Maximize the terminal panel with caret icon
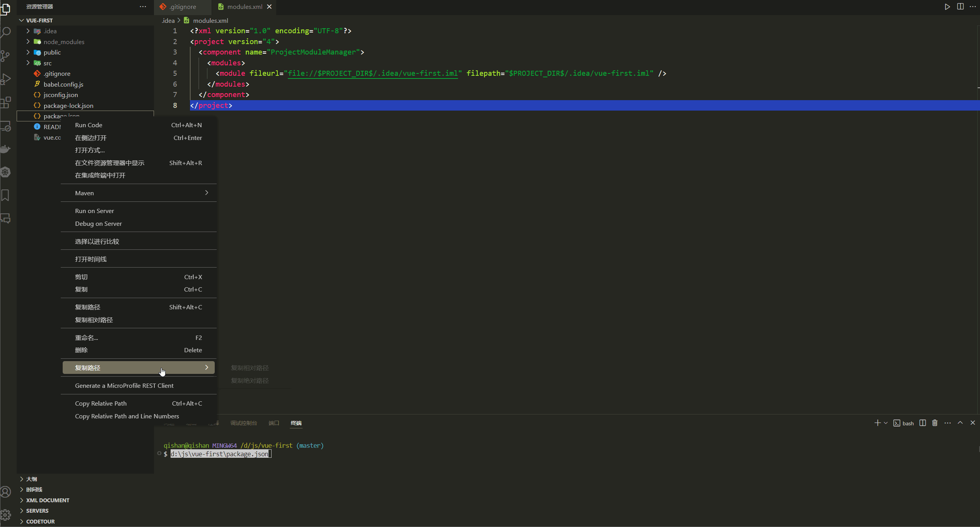Screen dimensions: 980x527 (x=960, y=423)
